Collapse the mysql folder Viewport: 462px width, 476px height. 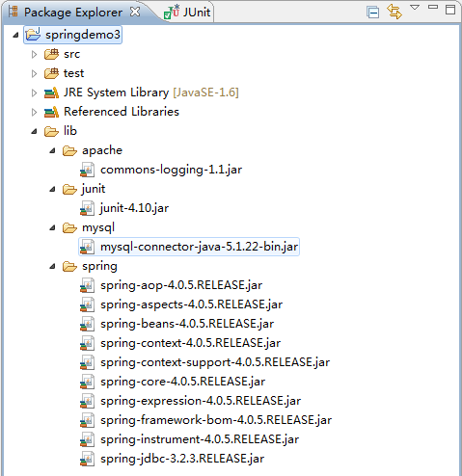click(52, 227)
